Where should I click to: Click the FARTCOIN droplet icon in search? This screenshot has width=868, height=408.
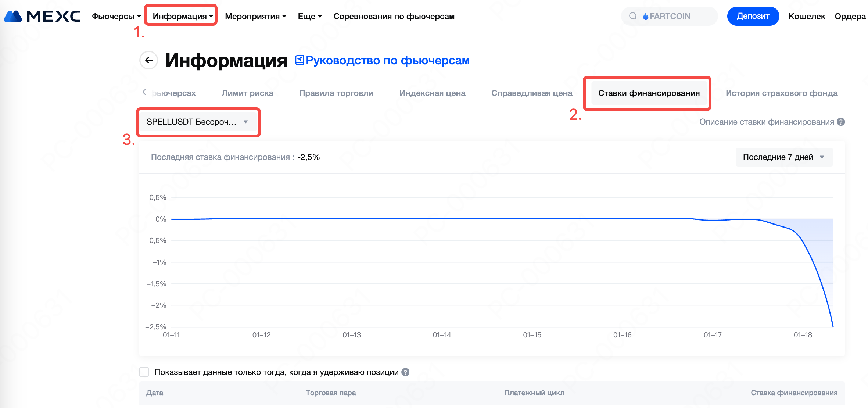pyautogui.click(x=645, y=17)
